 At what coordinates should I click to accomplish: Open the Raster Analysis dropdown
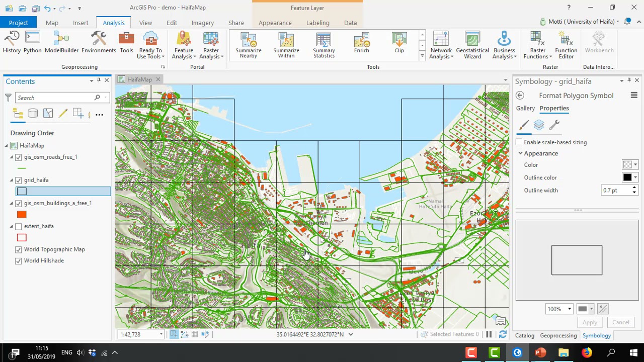tap(211, 45)
